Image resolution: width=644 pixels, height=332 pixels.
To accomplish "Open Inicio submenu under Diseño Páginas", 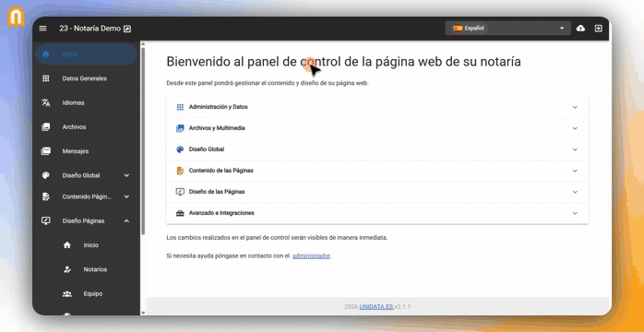I will click(90, 245).
